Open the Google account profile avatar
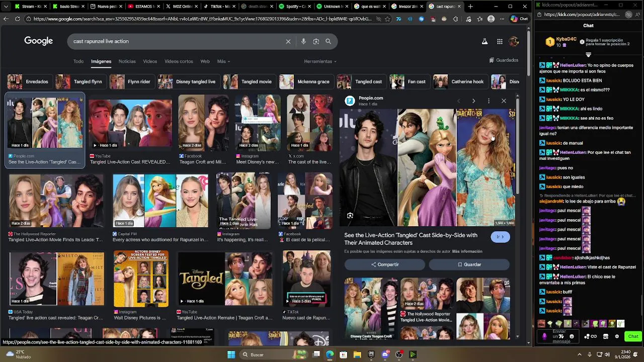The width and height of the screenshot is (644, 362). coord(514,42)
